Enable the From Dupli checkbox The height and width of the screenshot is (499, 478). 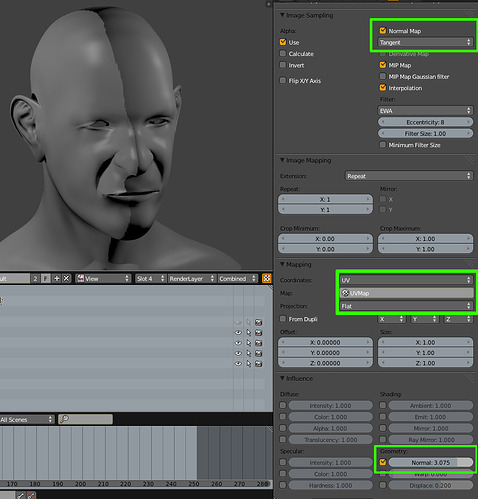[x=283, y=319]
